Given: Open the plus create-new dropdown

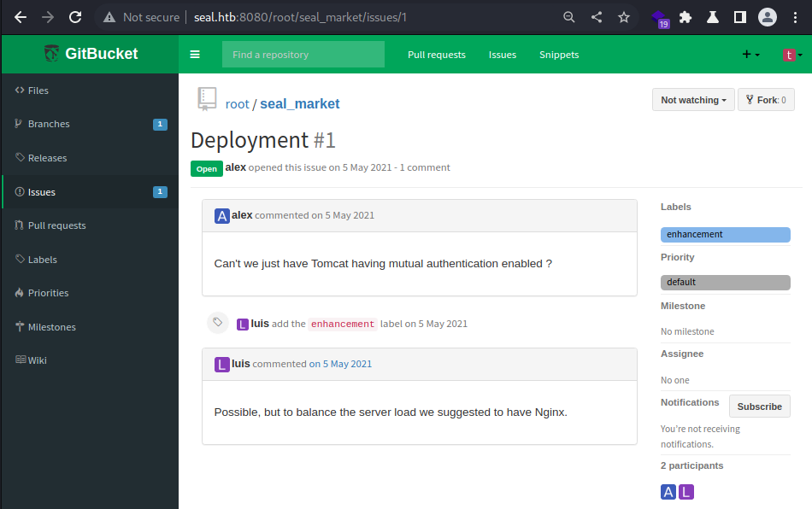Looking at the screenshot, I should pos(750,55).
